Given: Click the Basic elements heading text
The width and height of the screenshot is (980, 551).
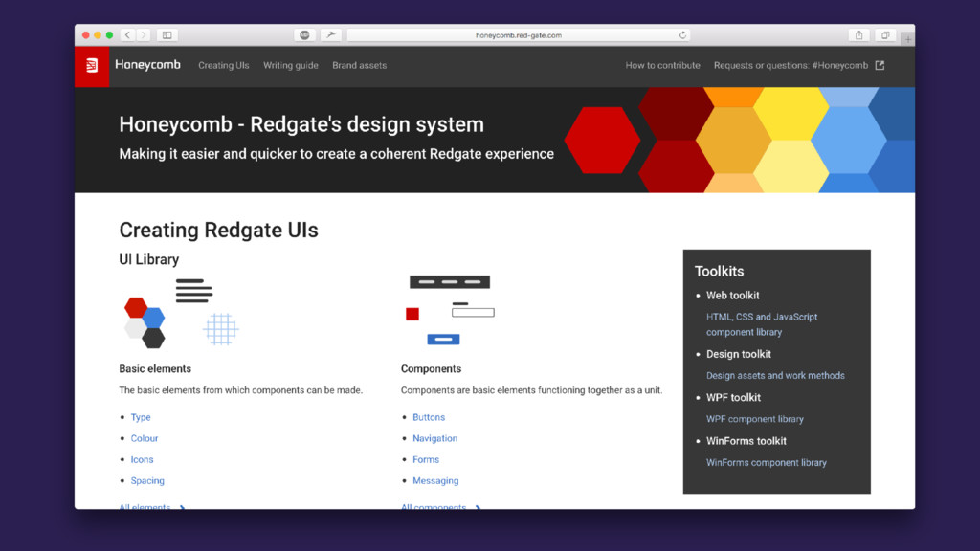Looking at the screenshot, I should point(155,368).
